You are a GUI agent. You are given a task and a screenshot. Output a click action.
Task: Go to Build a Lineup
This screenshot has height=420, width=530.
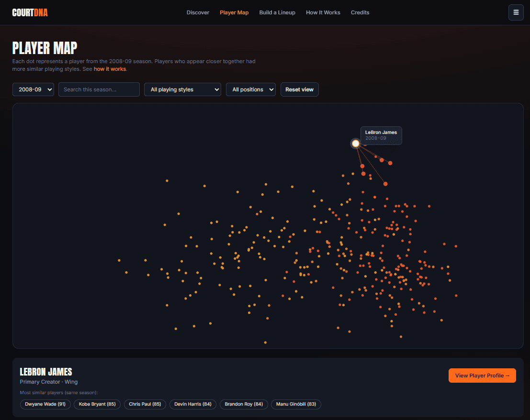(277, 12)
